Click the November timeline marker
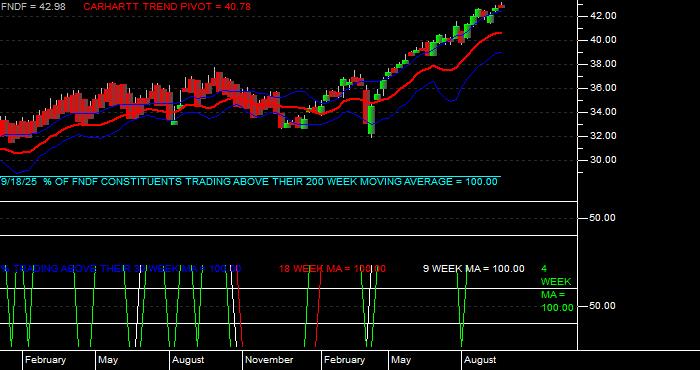 269,360
